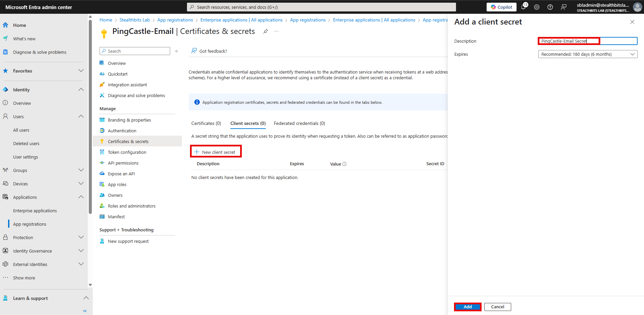Screen dimensions: 644x315
Task: Collapse the Identity section
Action: pos(81,90)
